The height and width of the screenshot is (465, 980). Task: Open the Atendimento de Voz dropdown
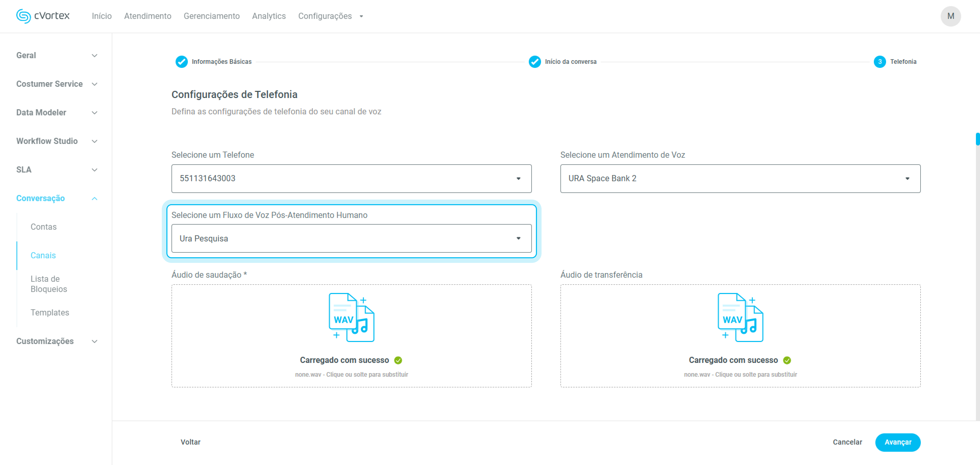click(x=740, y=178)
